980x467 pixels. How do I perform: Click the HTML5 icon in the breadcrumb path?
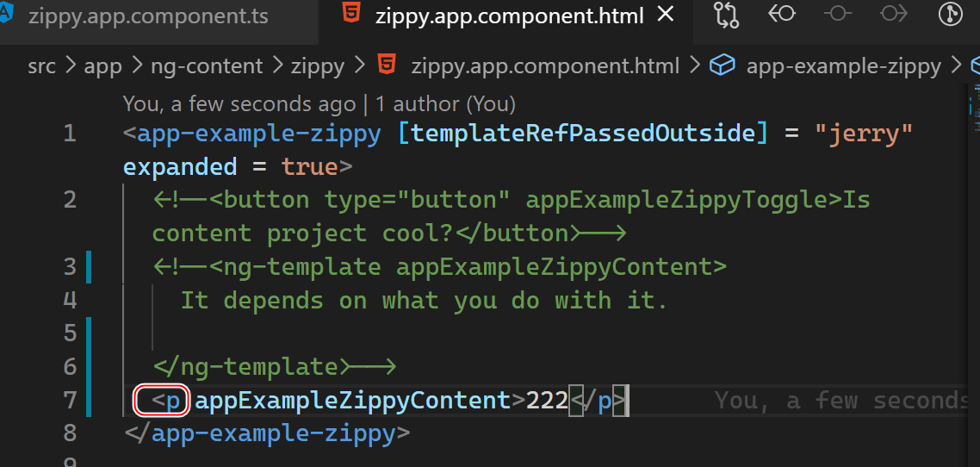pyautogui.click(x=387, y=65)
